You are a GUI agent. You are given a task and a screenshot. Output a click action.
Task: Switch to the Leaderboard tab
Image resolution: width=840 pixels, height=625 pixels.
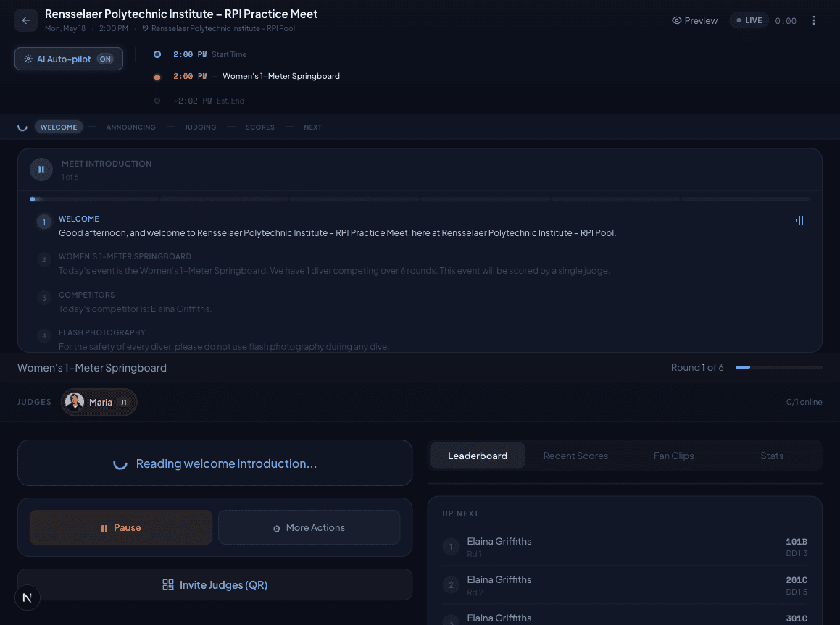(478, 456)
